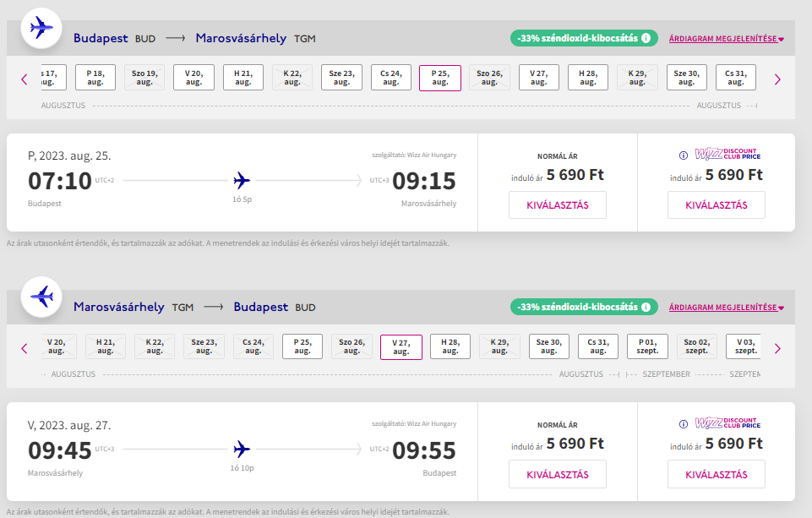Select outbound date H 28, aug.
Viewport: 812px width, 518px height.
pos(588,78)
